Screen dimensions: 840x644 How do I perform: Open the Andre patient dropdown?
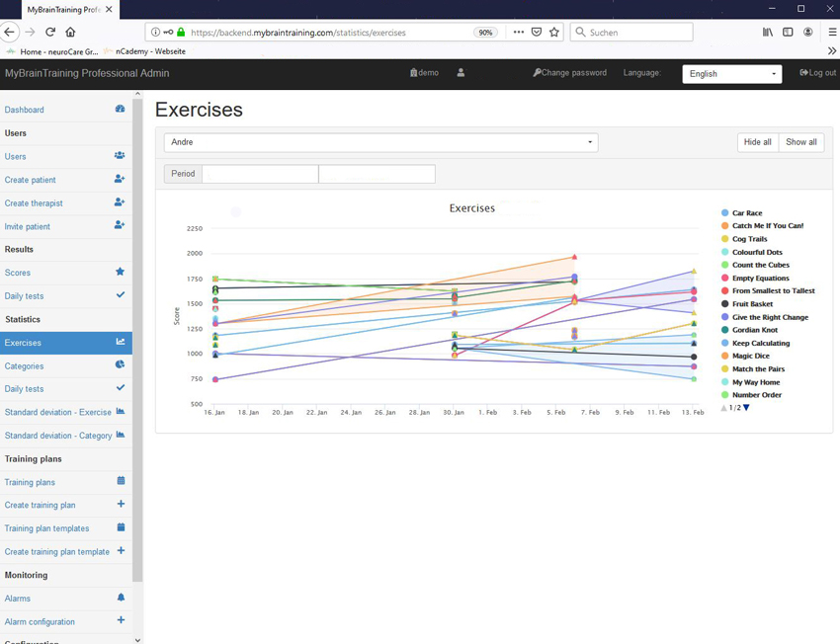380,142
